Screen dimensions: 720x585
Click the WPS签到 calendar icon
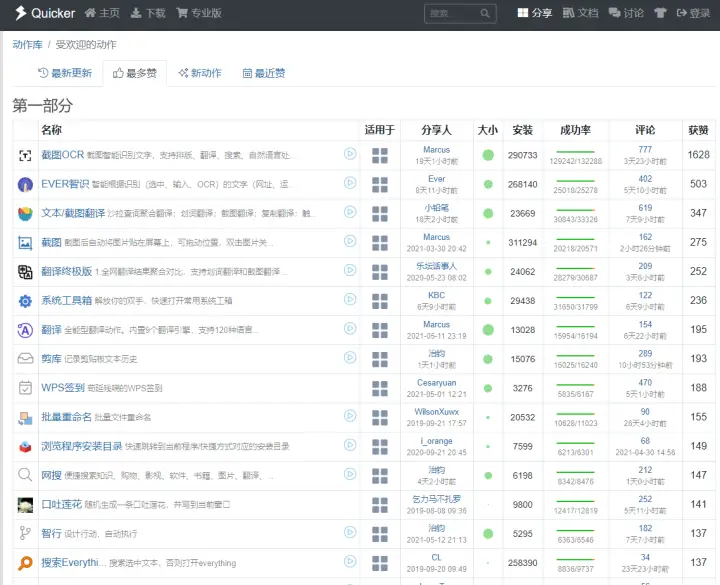click(25, 388)
